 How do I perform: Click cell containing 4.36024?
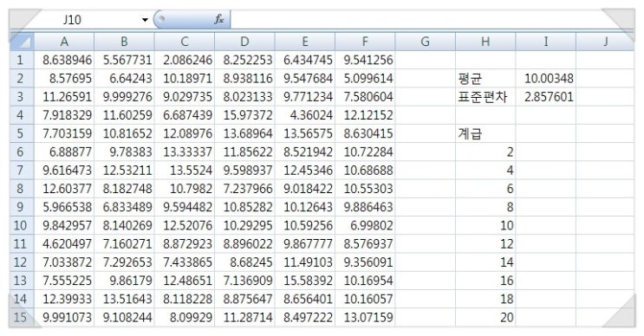(x=305, y=115)
